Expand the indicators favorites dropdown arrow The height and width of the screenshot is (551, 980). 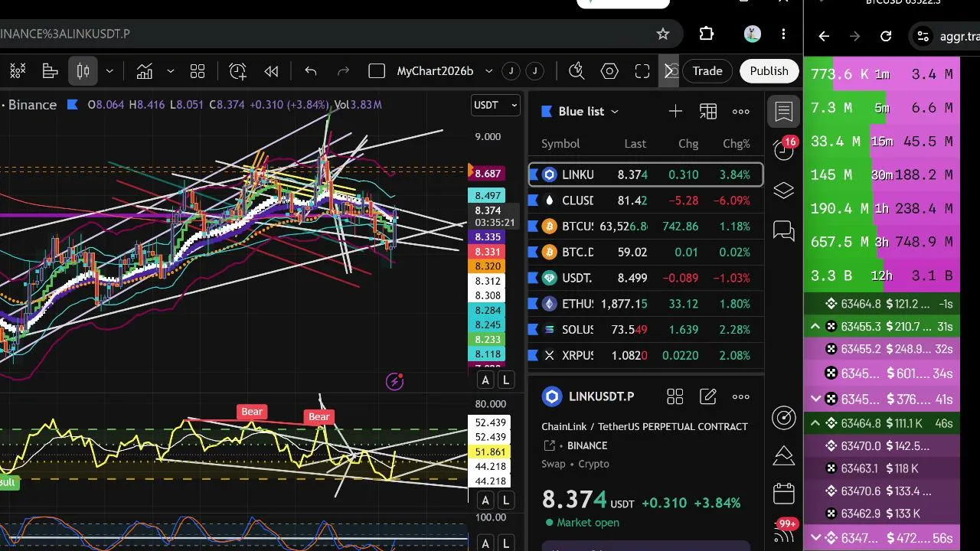click(x=170, y=71)
